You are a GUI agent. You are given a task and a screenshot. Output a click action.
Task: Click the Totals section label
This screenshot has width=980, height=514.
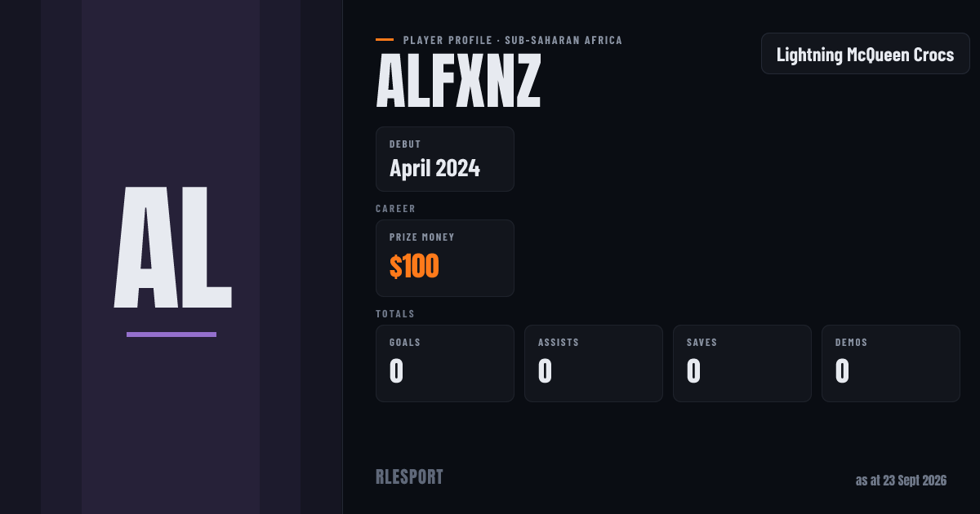click(x=395, y=314)
